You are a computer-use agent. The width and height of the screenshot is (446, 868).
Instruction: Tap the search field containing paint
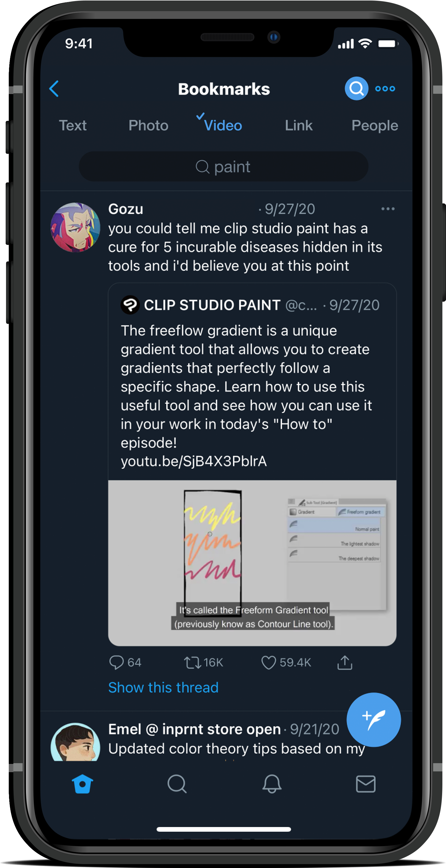pos(223,166)
